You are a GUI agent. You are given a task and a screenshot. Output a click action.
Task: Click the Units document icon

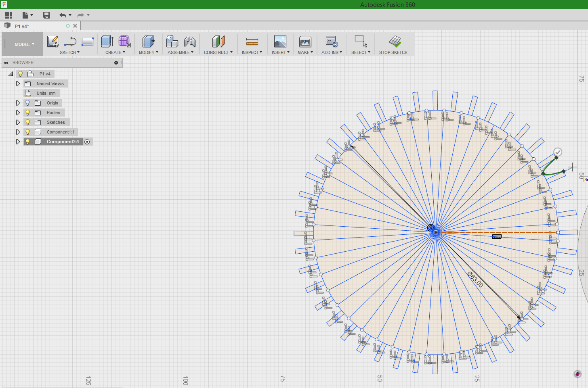click(28, 93)
